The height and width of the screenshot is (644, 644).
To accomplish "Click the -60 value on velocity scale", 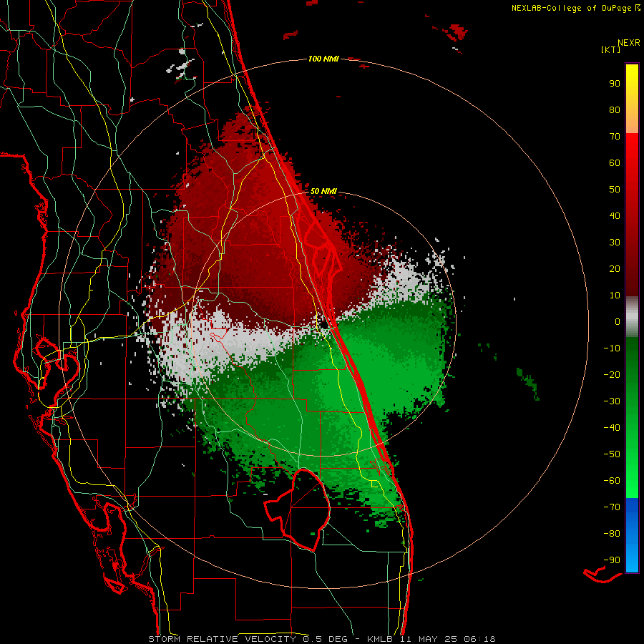I will click(612, 481).
